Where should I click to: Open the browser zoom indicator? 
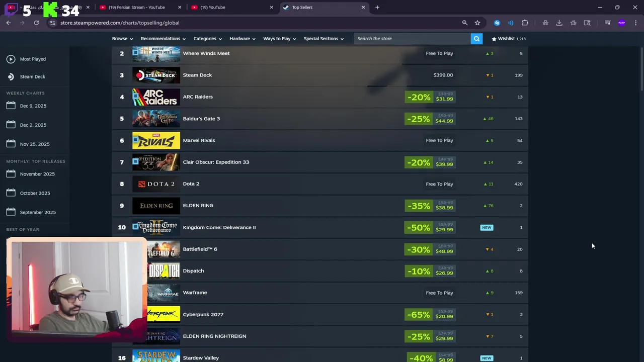tap(465, 23)
